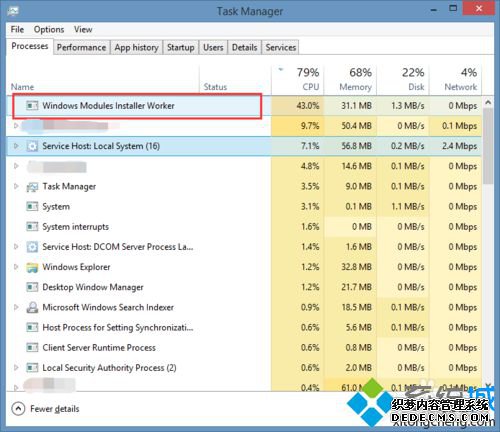The height and width of the screenshot is (432, 500).
Task: Click the Service Host: Local System gear icon
Action: pyautogui.click(x=32, y=146)
